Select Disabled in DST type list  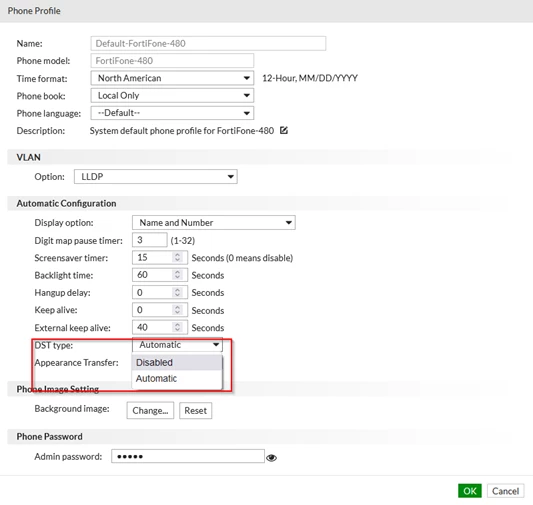(x=177, y=363)
